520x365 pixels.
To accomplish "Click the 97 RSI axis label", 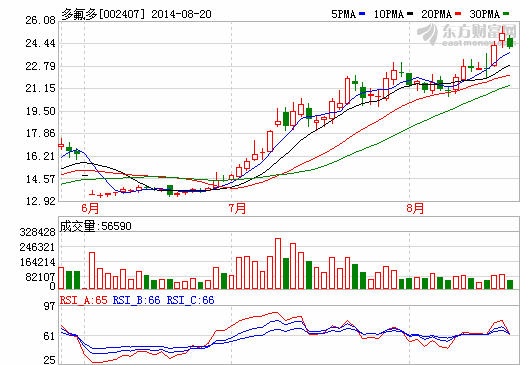I will point(50,306).
